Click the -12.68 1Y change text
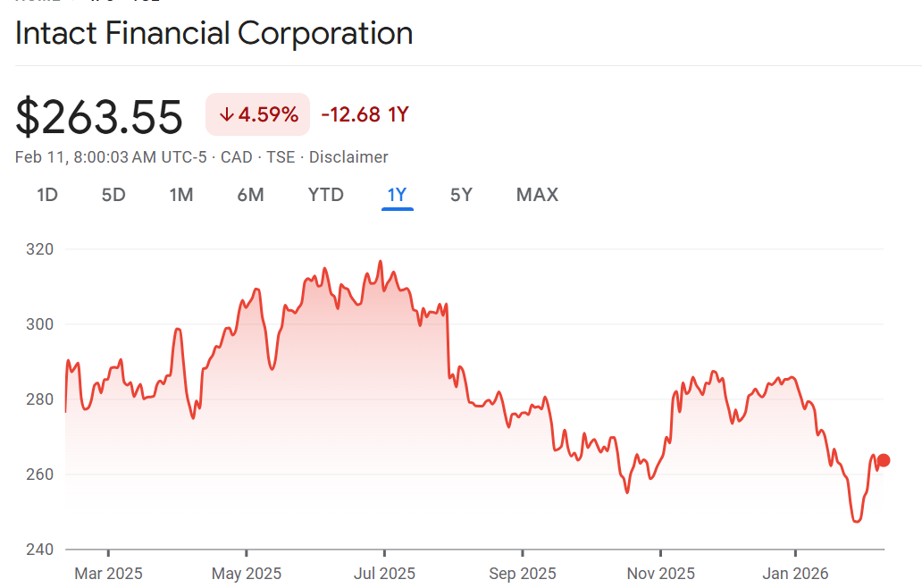Image resolution: width=922 pixels, height=588 pixels. (x=365, y=114)
